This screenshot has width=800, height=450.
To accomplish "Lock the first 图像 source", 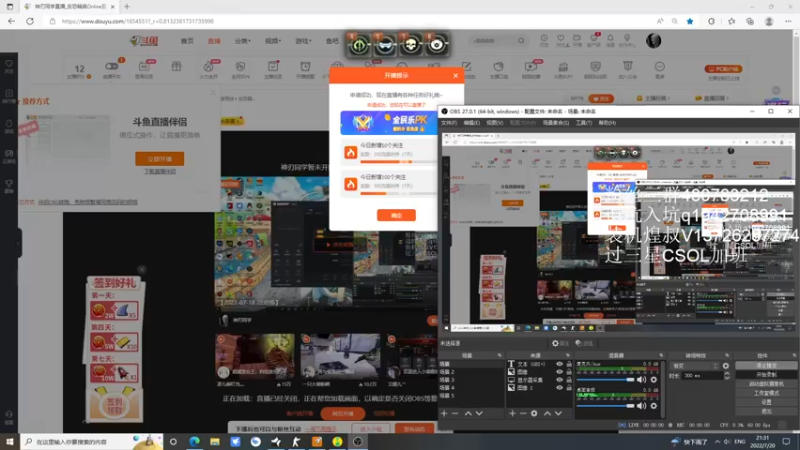I will pyautogui.click(x=569, y=372).
